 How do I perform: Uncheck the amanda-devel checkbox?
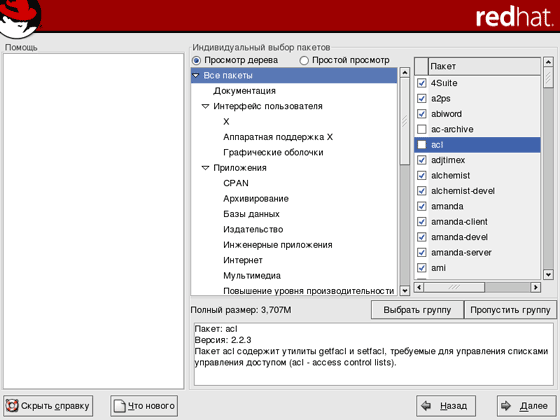tap(422, 237)
